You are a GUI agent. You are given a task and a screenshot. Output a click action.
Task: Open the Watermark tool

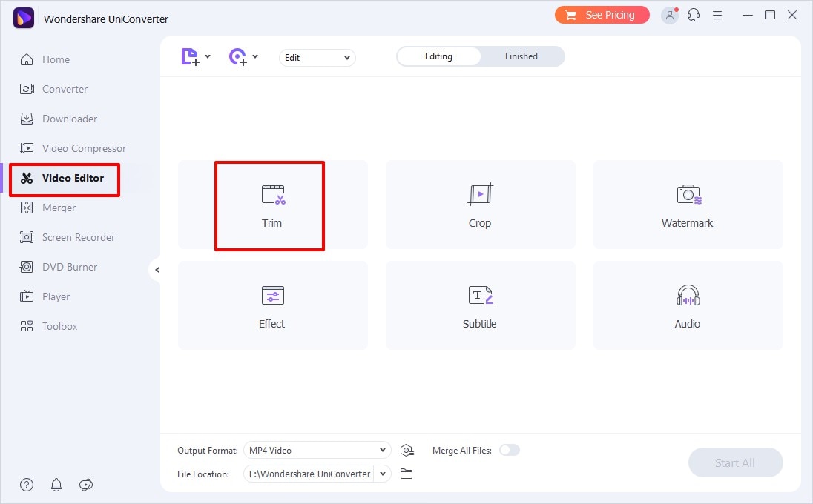688,205
